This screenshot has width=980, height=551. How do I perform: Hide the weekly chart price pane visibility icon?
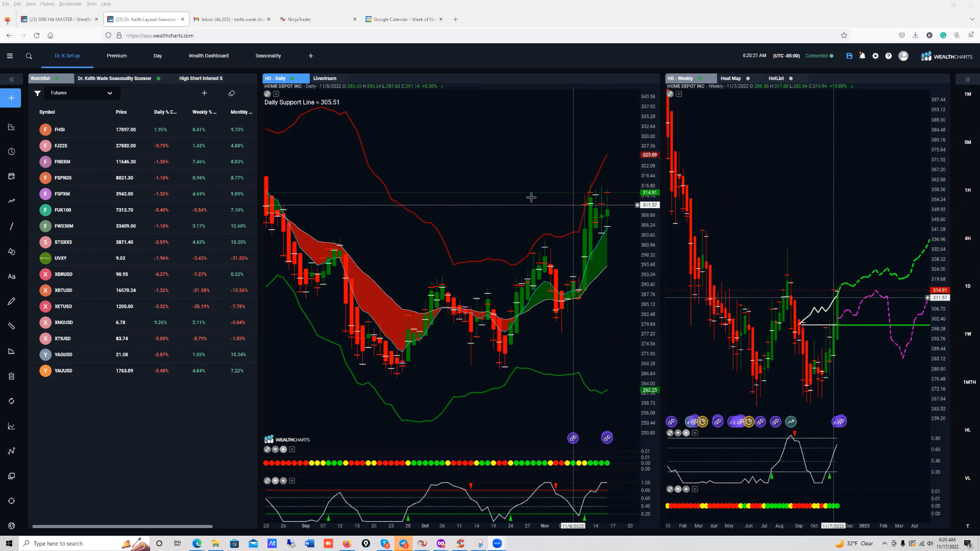click(670, 94)
